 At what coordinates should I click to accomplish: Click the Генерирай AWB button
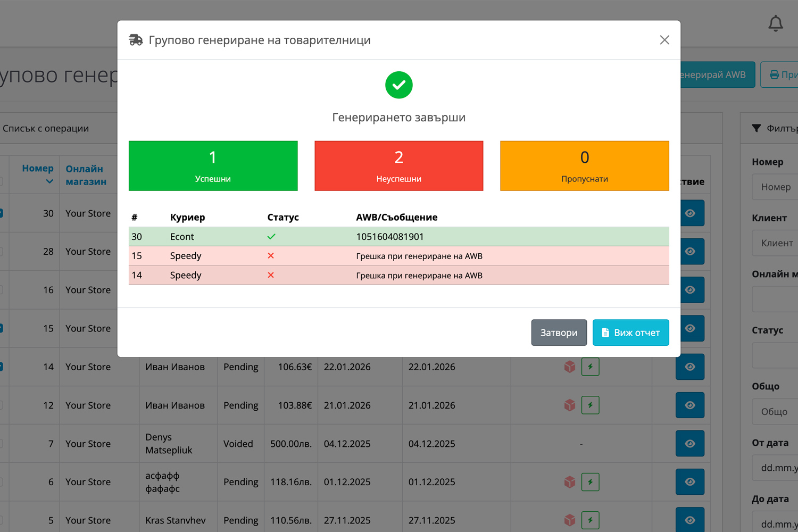(x=717, y=75)
